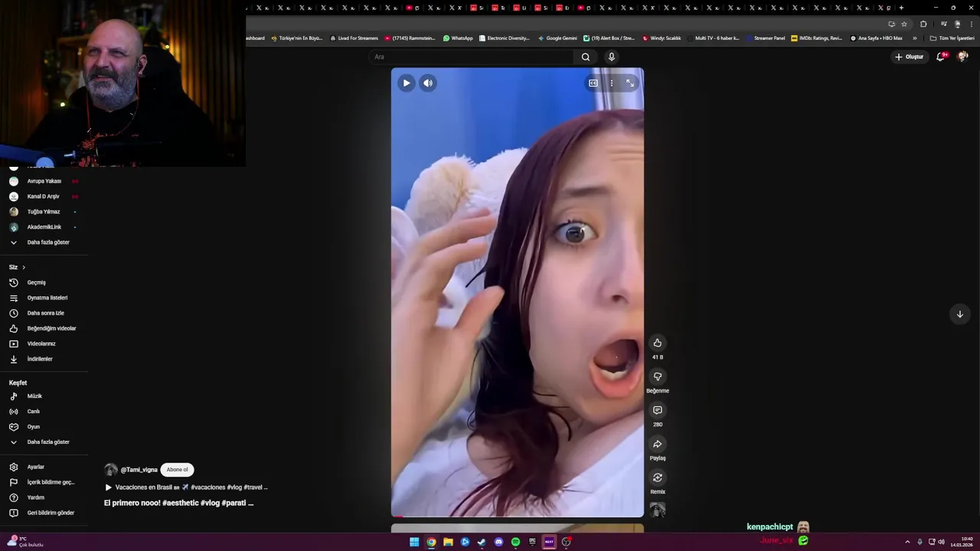Toggle captions on the Shorts player
The image size is (980, 551).
pos(593,83)
